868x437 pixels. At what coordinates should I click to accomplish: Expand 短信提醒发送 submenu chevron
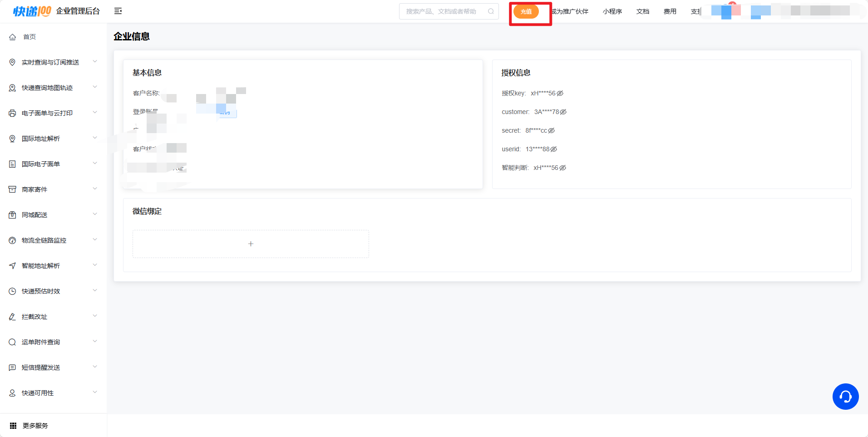coord(95,367)
